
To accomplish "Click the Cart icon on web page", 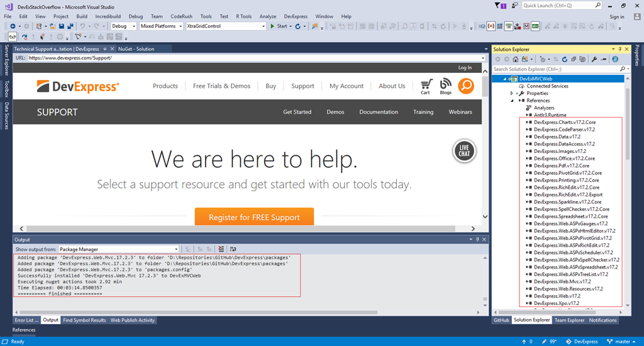I will pyautogui.click(x=426, y=86).
